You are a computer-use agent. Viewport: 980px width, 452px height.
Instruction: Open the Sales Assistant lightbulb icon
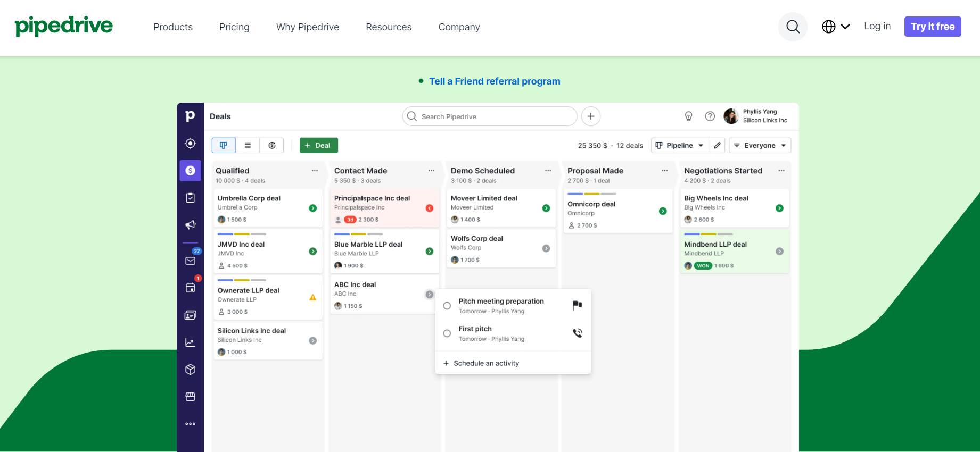point(688,116)
